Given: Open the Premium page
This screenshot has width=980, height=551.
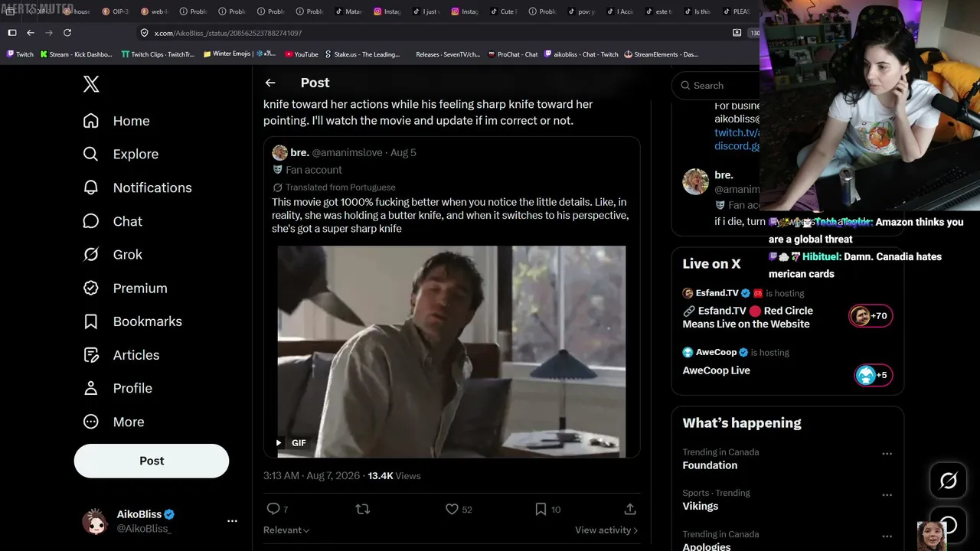Looking at the screenshot, I should (125, 289).
